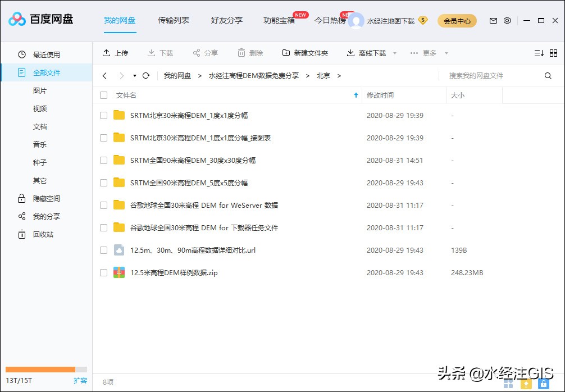
Task: Click the clock icon beside 最近使用
Action: point(22,54)
